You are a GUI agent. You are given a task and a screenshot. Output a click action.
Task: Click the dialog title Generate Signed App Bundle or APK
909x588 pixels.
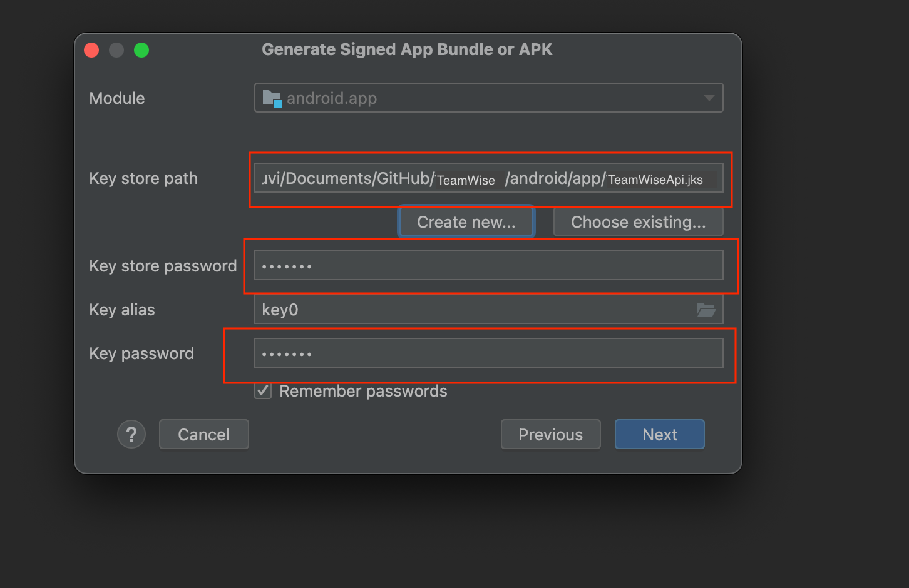pyautogui.click(x=407, y=49)
